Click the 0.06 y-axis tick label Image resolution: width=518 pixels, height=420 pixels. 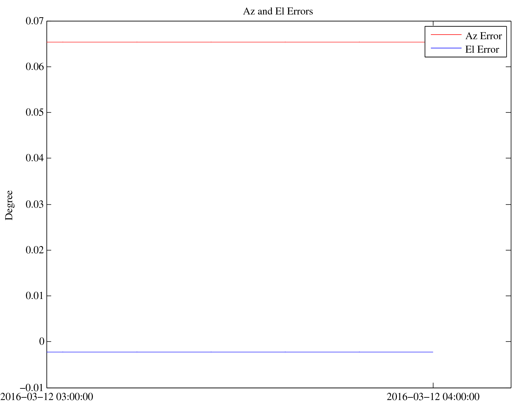coord(34,67)
